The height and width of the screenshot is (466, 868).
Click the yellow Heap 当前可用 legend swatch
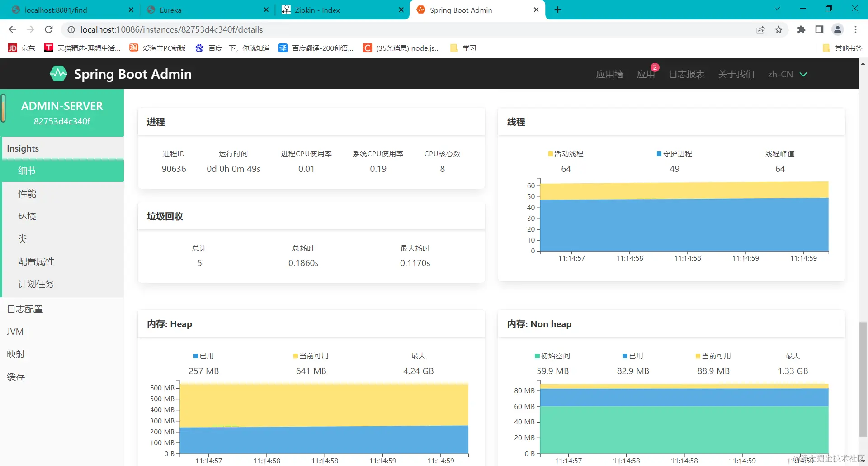point(296,356)
